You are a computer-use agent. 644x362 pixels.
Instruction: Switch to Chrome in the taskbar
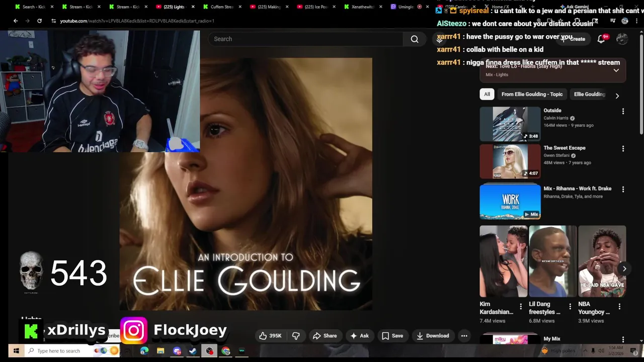[x=226, y=351]
